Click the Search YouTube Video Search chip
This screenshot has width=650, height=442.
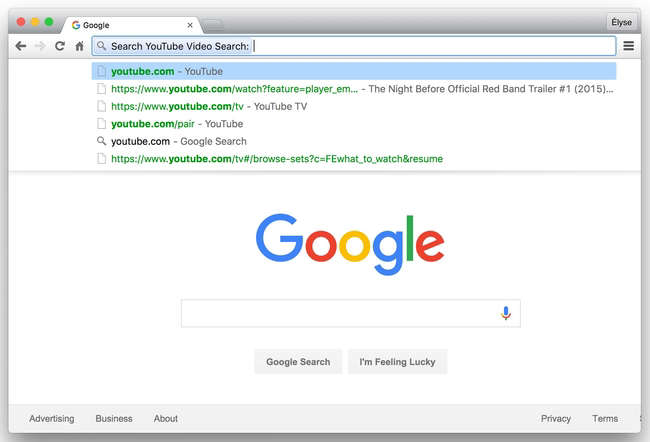(173, 46)
